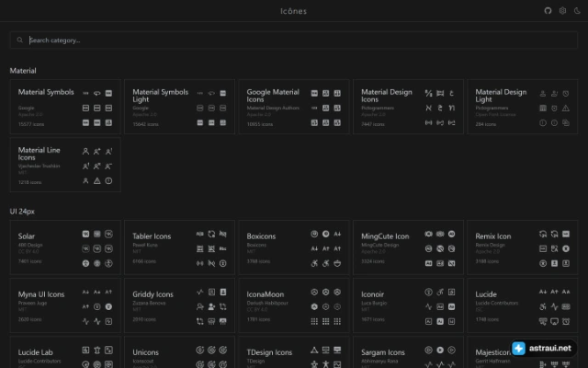Click the filled play icon in Sargam Icons card
The height and width of the screenshot is (368, 588).
point(440,350)
